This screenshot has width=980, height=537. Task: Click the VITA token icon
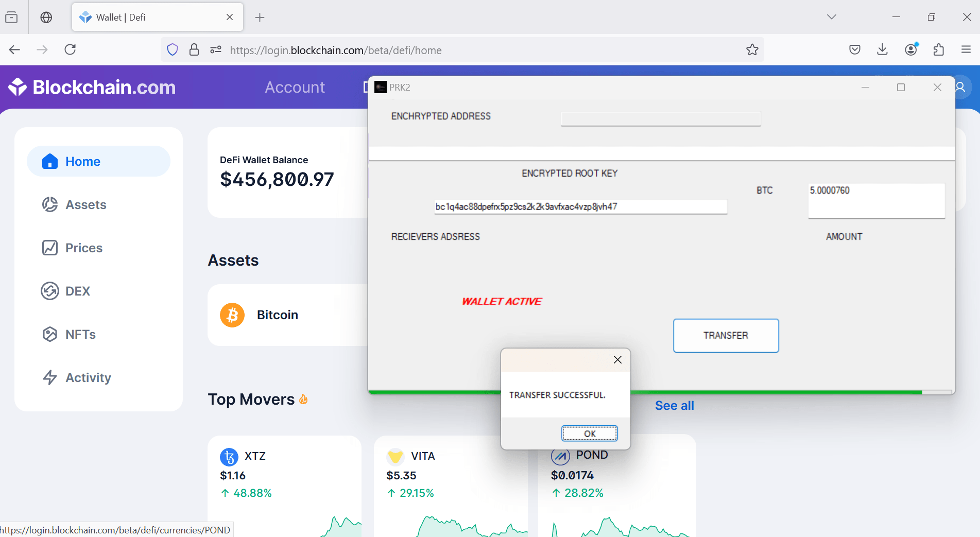click(396, 457)
